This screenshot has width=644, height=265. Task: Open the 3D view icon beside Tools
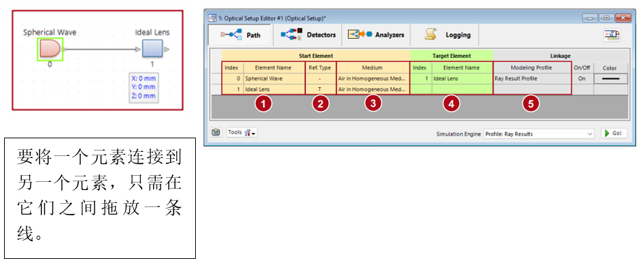click(216, 133)
